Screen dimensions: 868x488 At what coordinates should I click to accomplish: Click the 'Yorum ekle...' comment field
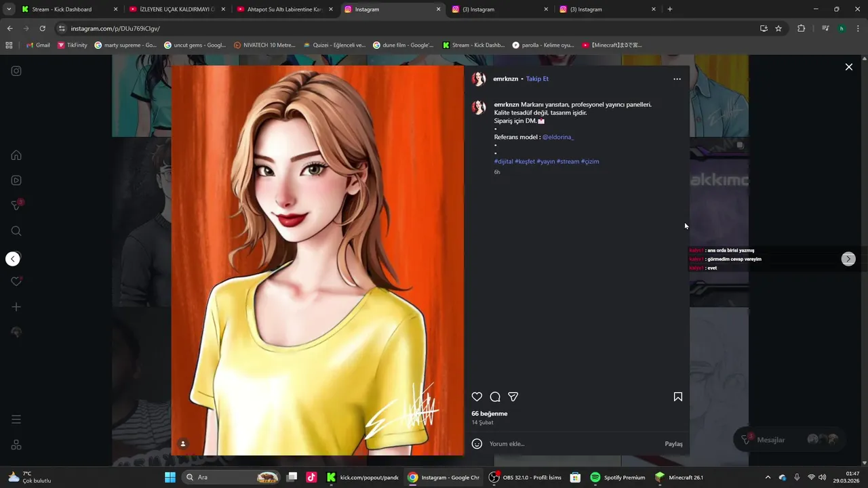tap(573, 444)
